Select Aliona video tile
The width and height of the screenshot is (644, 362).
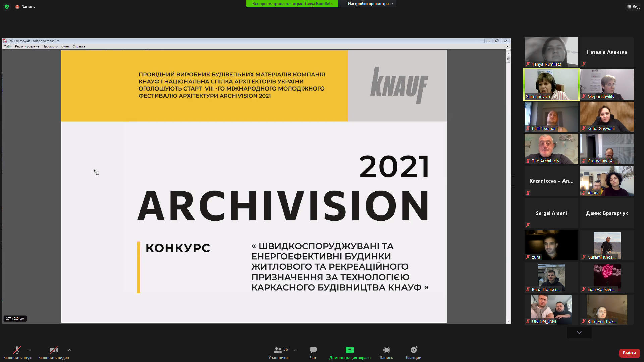click(x=607, y=181)
